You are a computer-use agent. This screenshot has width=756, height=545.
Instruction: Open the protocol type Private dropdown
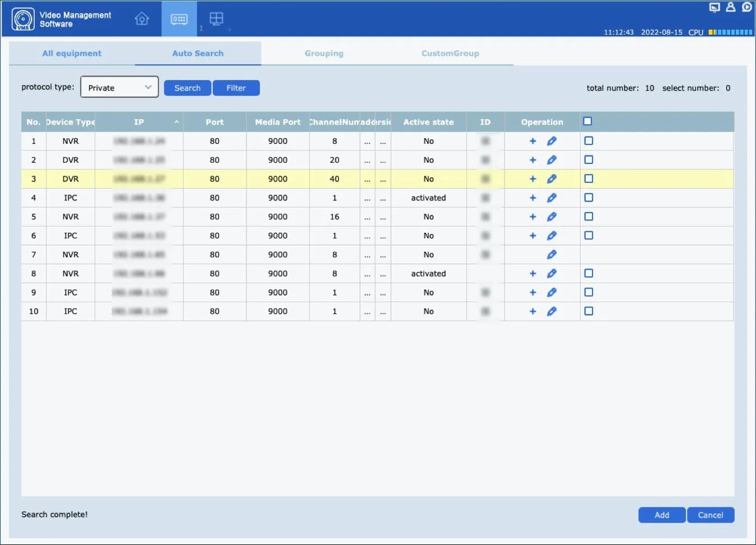coord(119,87)
